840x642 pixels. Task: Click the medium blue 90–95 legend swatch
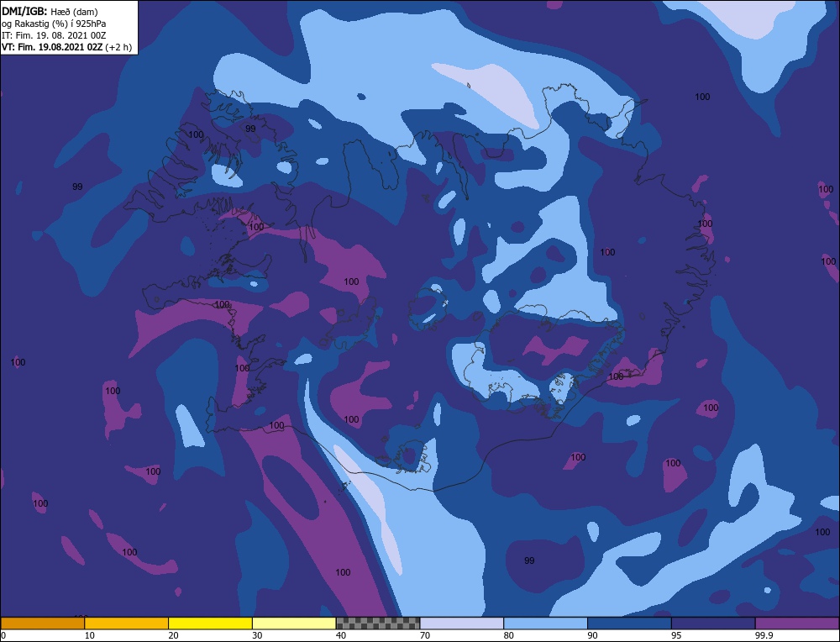pyautogui.click(x=629, y=624)
